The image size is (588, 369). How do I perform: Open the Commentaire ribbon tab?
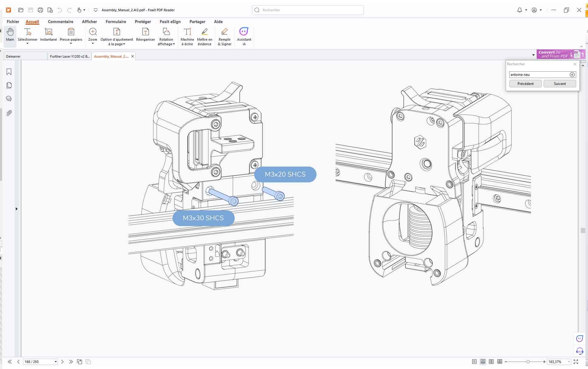(60, 22)
